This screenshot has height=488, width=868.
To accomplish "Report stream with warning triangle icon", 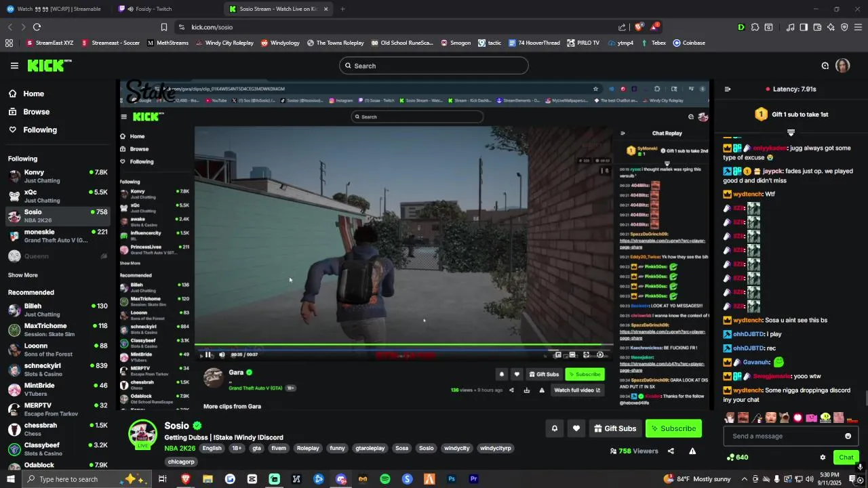I will point(692,451).
